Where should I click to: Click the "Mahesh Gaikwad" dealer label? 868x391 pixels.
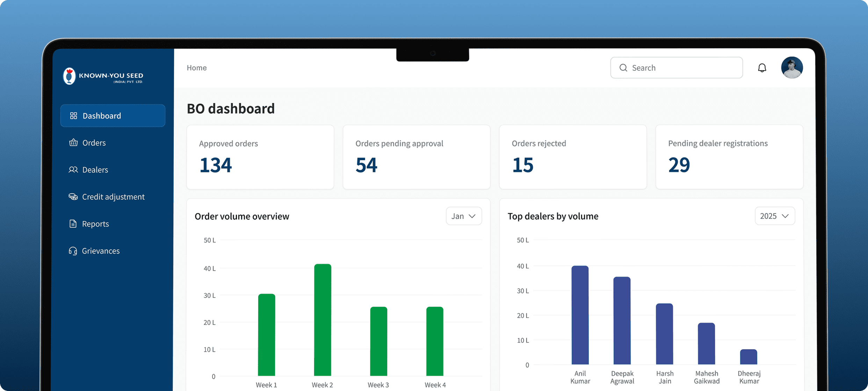click(x=707, y=377)
